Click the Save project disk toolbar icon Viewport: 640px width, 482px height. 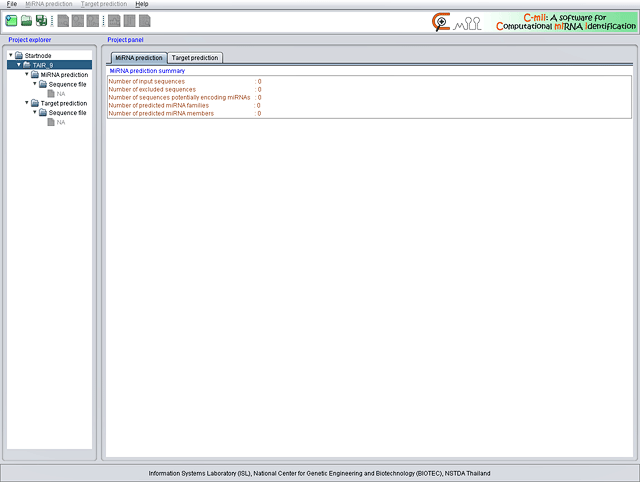[41, 21]
